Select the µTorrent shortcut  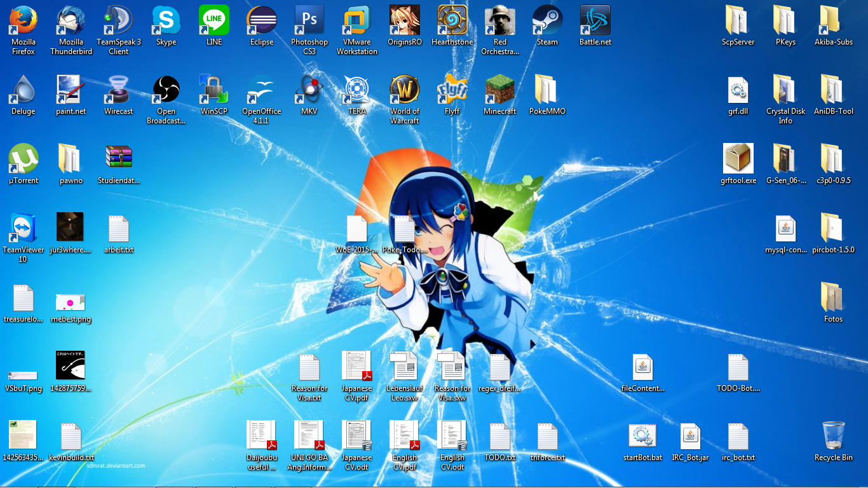24,159
